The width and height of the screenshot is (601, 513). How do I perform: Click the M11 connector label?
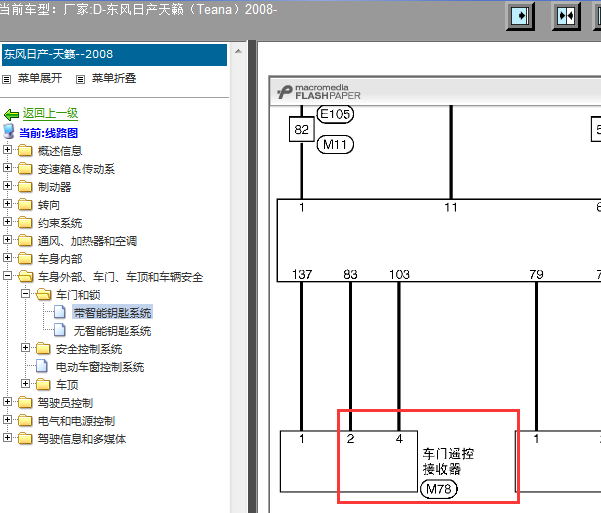[335, 145]
